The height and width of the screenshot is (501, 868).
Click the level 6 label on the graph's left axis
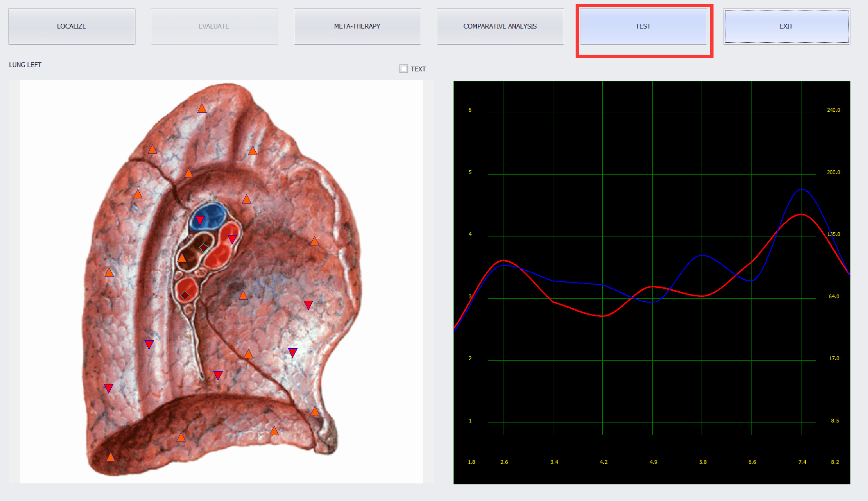coord(470,110)
